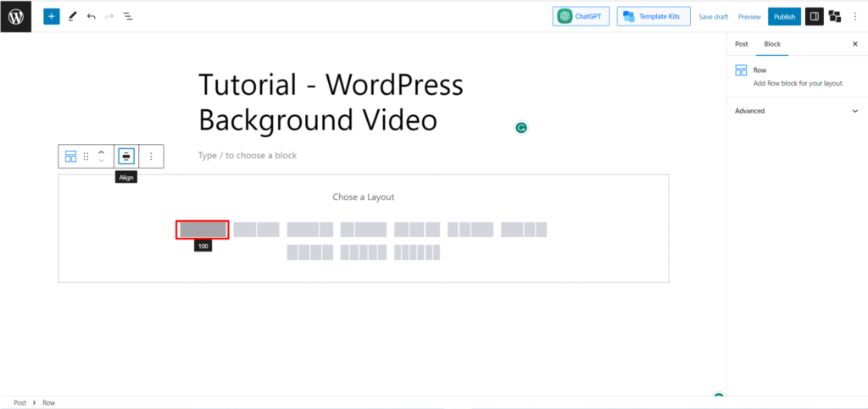This screenshot has width=868, height=409.
Task: Choose the narrow-left wide-right two column layout
Action: click(363, 229)
